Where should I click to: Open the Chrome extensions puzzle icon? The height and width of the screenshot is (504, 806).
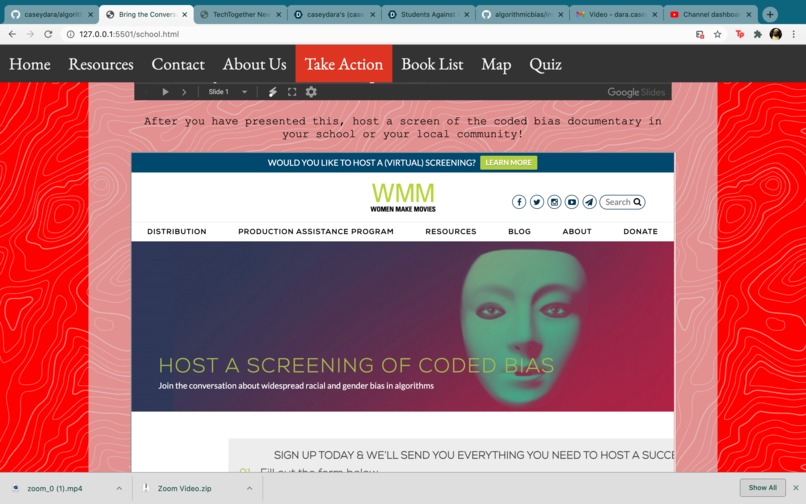[x=758, y=34]
